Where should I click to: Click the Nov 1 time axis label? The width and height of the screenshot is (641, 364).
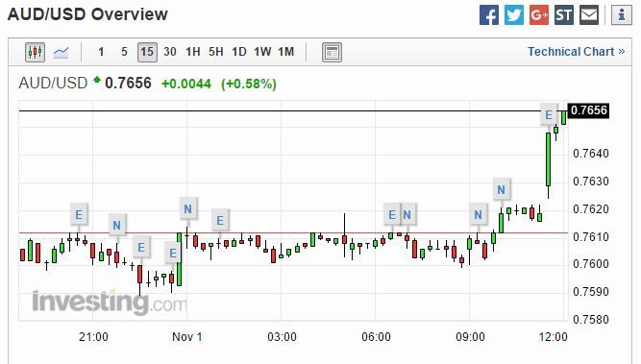tap(187, 337)
